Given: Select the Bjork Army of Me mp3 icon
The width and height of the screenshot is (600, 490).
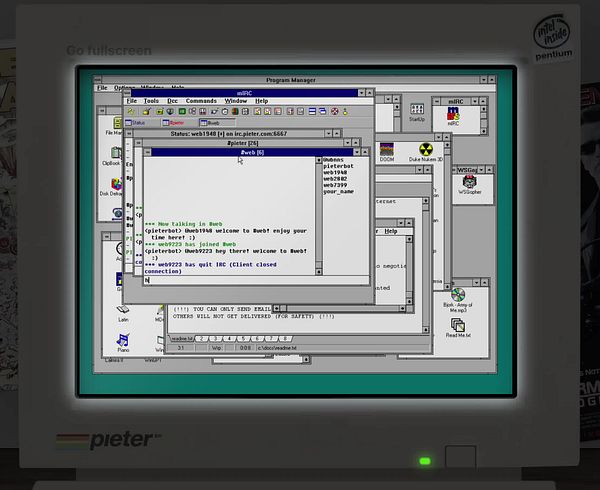Looking at the screenshot, I should click(458, 300).
